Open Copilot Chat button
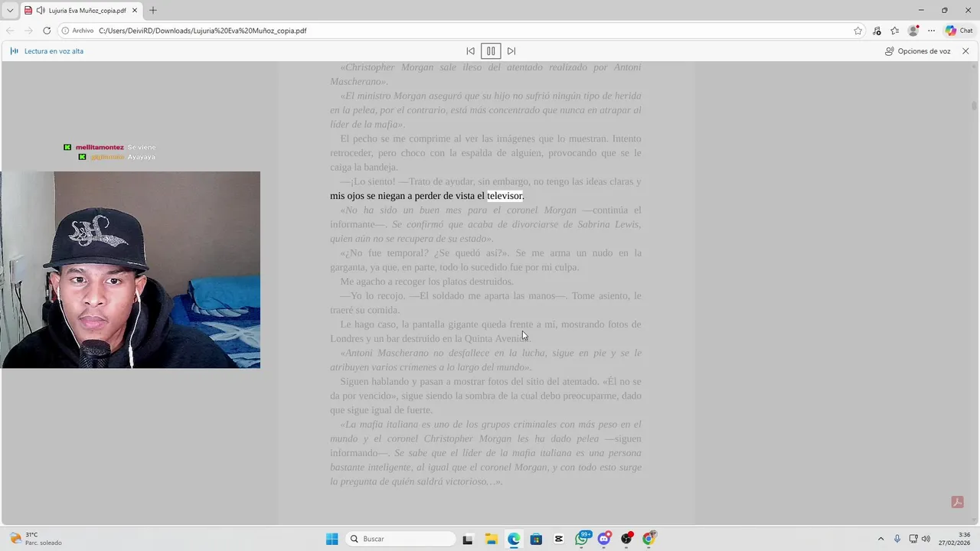Image resolution: width=980 pixels, height=551 pixels. click(x=959, y=31)
